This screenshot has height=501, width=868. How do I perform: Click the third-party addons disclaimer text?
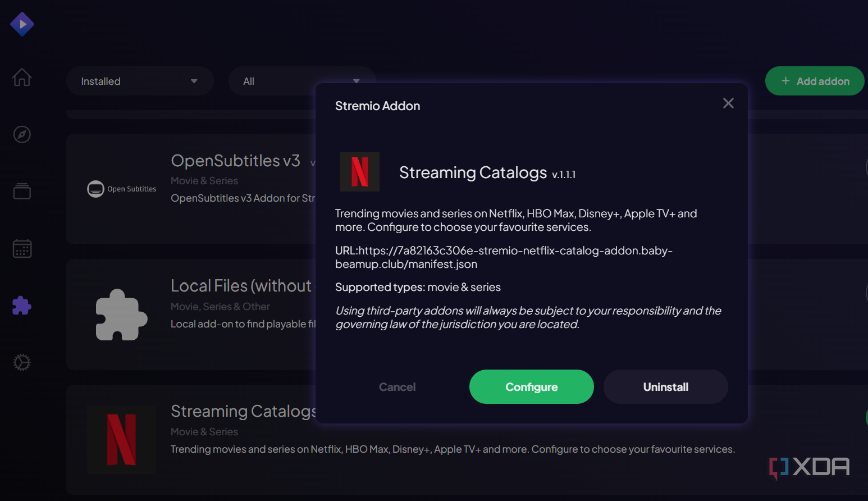(x=528, y=317)
